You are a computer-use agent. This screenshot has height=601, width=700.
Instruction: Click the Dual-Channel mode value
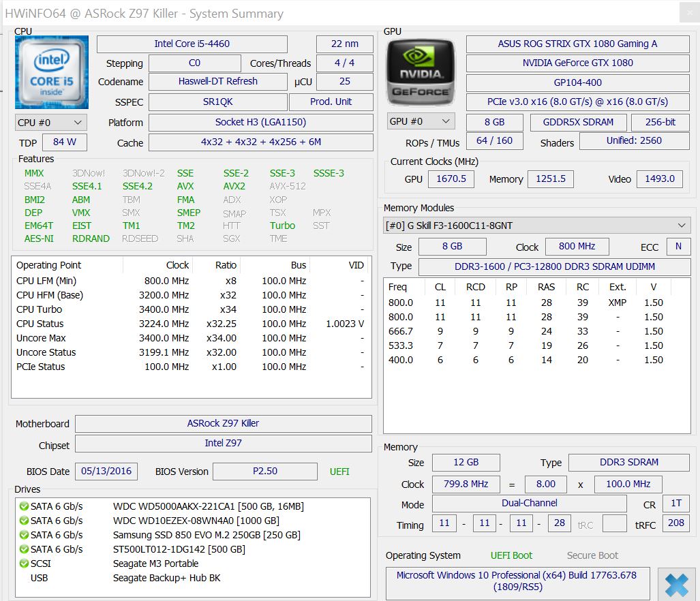[530, 504]
